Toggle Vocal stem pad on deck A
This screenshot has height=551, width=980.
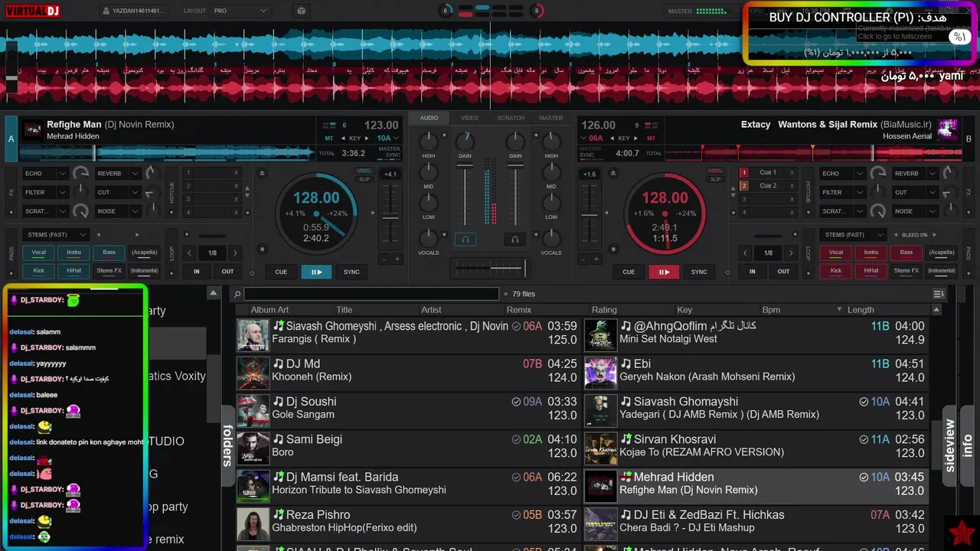click(38, 253)
